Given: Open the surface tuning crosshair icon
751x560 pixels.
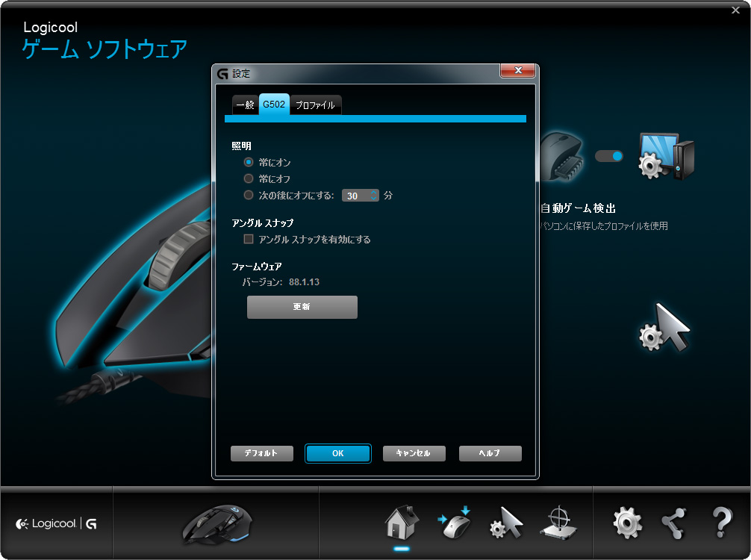Looking at the screenshot, I should [x=558, y=523].
